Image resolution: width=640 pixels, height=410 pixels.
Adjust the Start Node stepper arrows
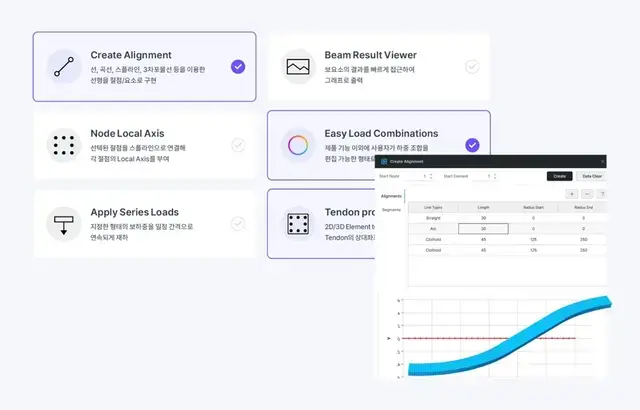pyautogui.click(x=431, y=176)
